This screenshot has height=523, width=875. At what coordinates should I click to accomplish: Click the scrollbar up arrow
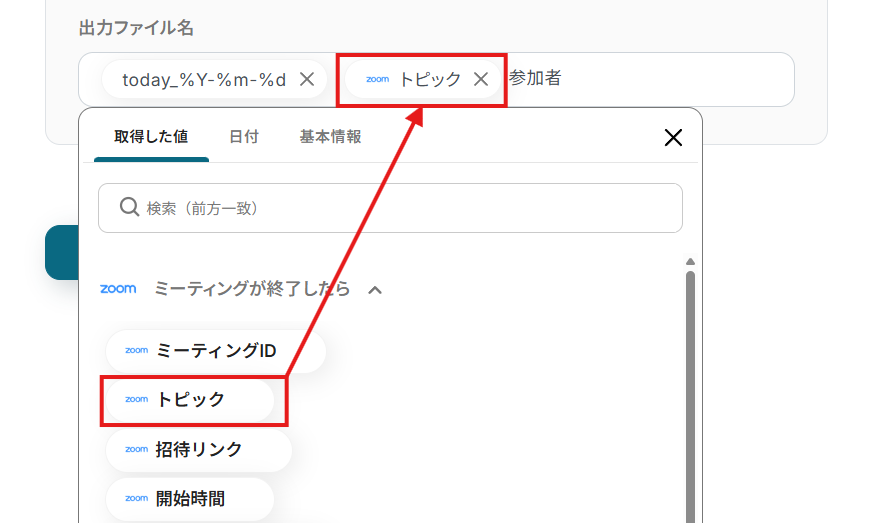(690, 262)
